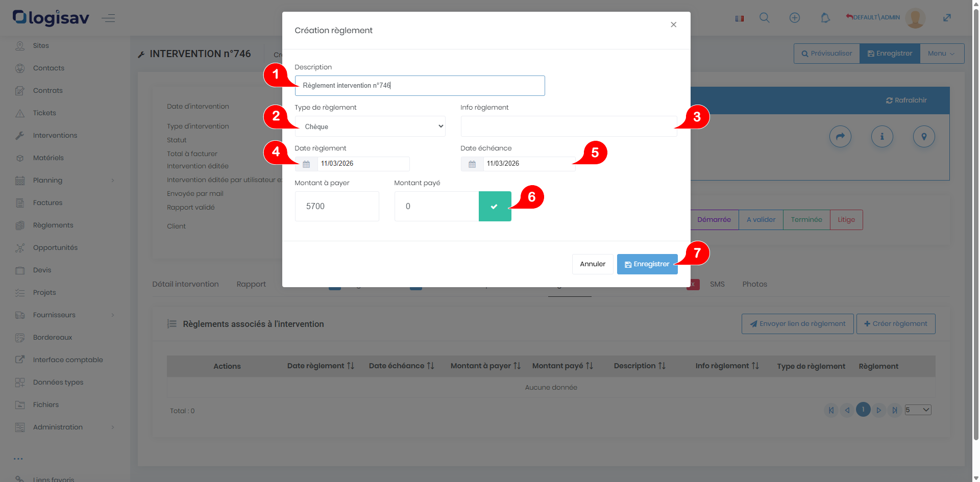
Task: Open the Date échéance calendar picker icon
Action: (472, 164)
